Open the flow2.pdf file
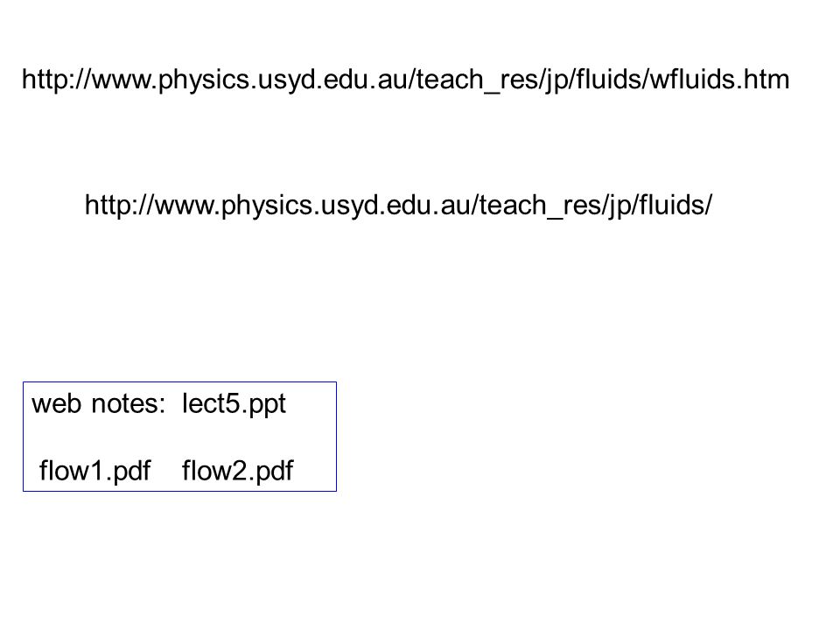 tap(237, 472)
